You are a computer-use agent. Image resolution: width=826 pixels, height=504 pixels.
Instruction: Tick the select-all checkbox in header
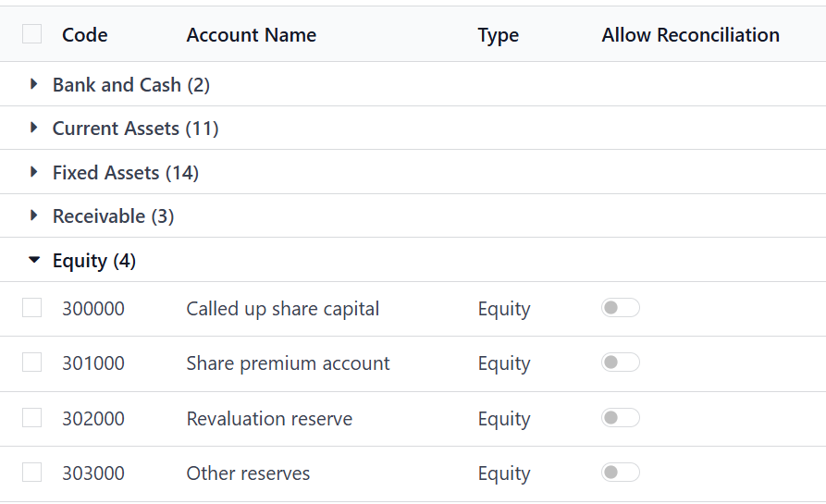[x=31, y=34]
